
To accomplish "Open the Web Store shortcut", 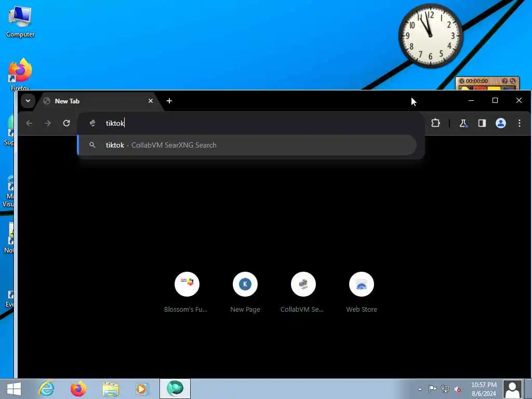I will pos(362,292).
